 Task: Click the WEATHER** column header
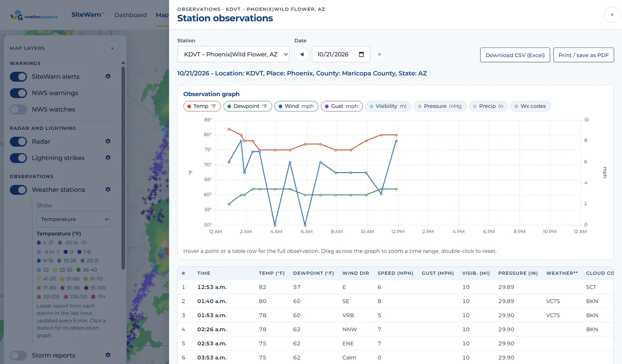coord(562,273)
